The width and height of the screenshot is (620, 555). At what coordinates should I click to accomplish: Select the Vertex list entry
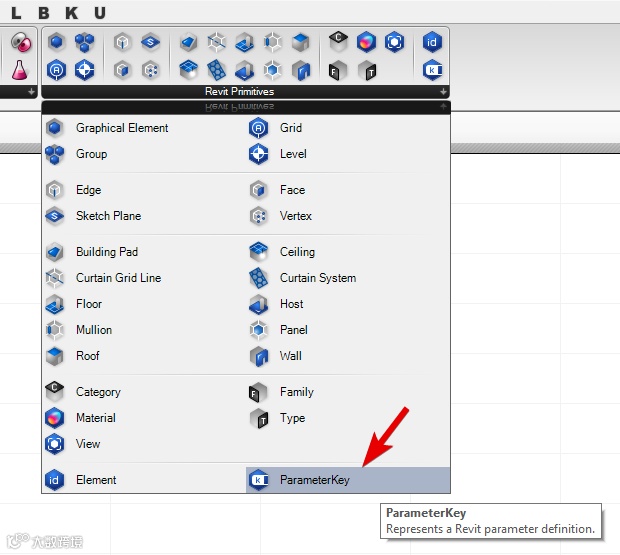tap(348, 216)
